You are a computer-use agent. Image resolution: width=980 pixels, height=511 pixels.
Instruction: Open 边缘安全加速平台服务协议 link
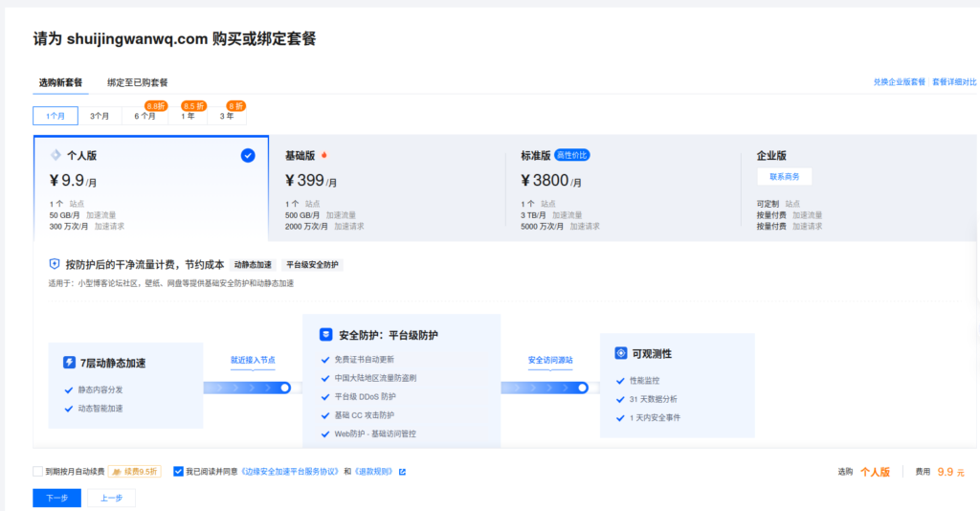pos(291,472)
